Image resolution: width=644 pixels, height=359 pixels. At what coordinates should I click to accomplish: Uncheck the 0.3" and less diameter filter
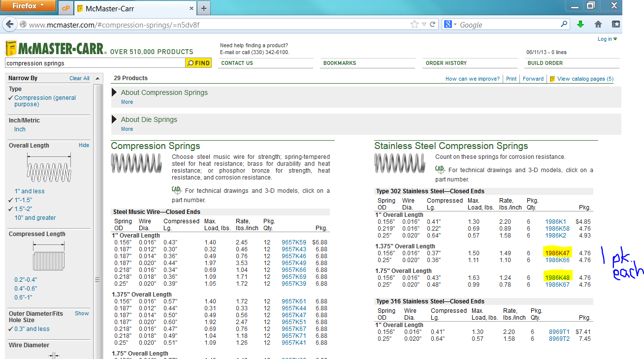coord(32,329)
